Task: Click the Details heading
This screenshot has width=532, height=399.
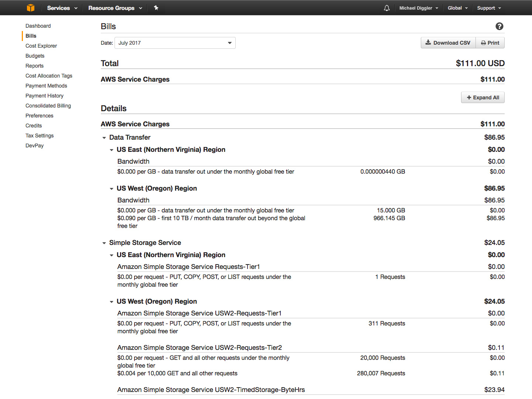Action: point(114,109)
